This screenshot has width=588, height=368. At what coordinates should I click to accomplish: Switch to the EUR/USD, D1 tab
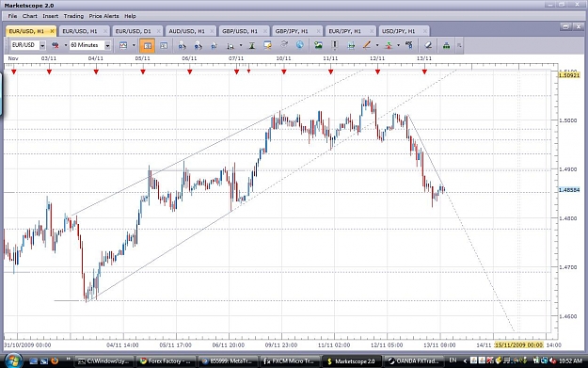[134, 31]
